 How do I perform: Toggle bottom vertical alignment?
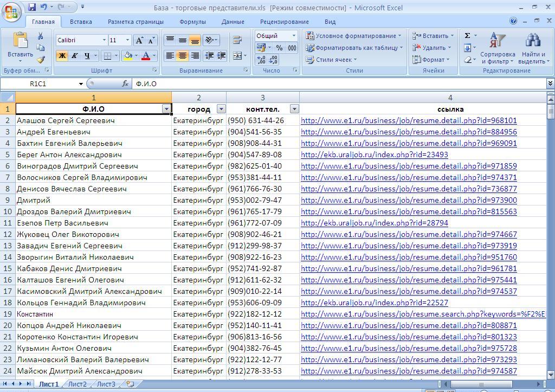pos(195,40)
